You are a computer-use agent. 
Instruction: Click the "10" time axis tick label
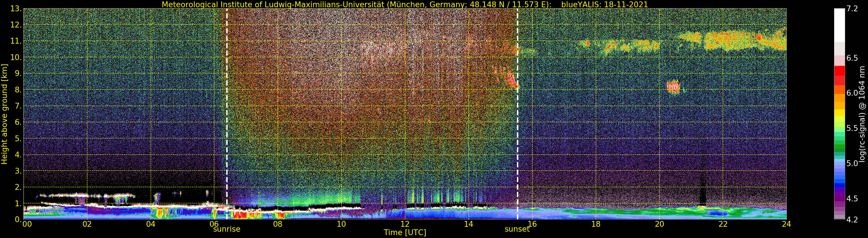341,224
